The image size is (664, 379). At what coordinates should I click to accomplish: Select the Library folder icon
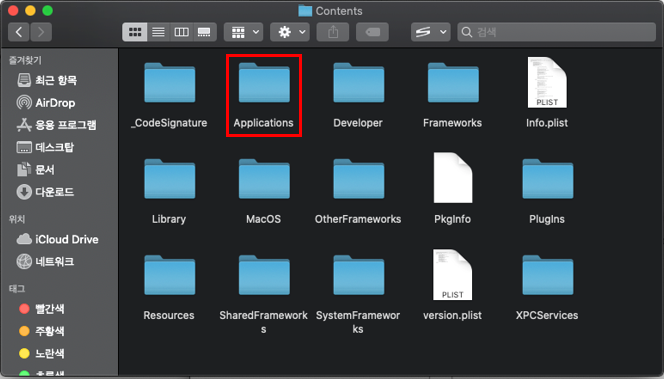[169, 179]
